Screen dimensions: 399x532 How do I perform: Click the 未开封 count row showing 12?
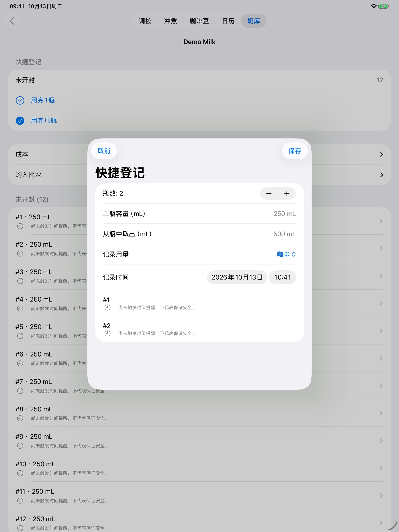pyautogui.click(x=199, y=80)
